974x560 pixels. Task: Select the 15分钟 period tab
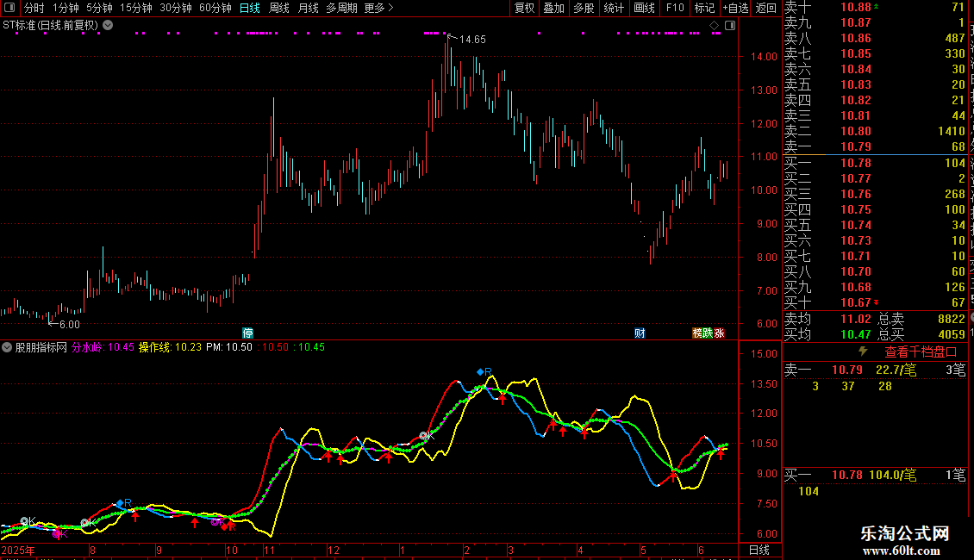tap(135, 8)
